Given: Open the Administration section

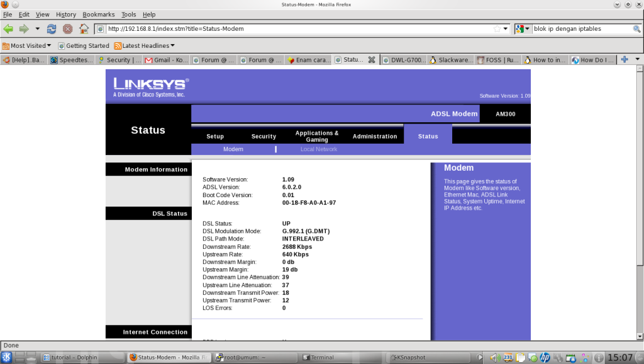Looking at the screenshot, I should click(x=375, y=136).
